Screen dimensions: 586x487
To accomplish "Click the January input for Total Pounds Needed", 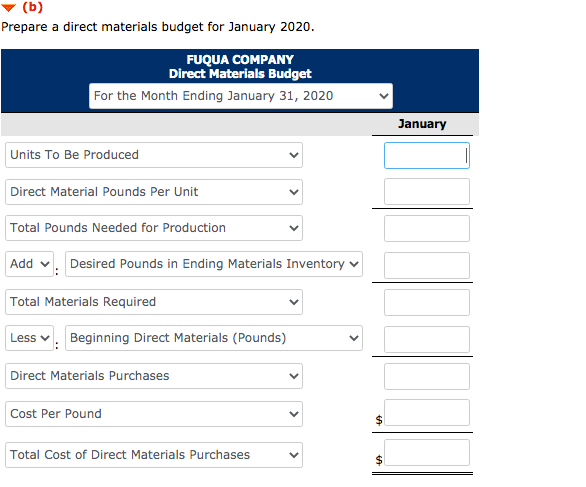I will [427, 228].
